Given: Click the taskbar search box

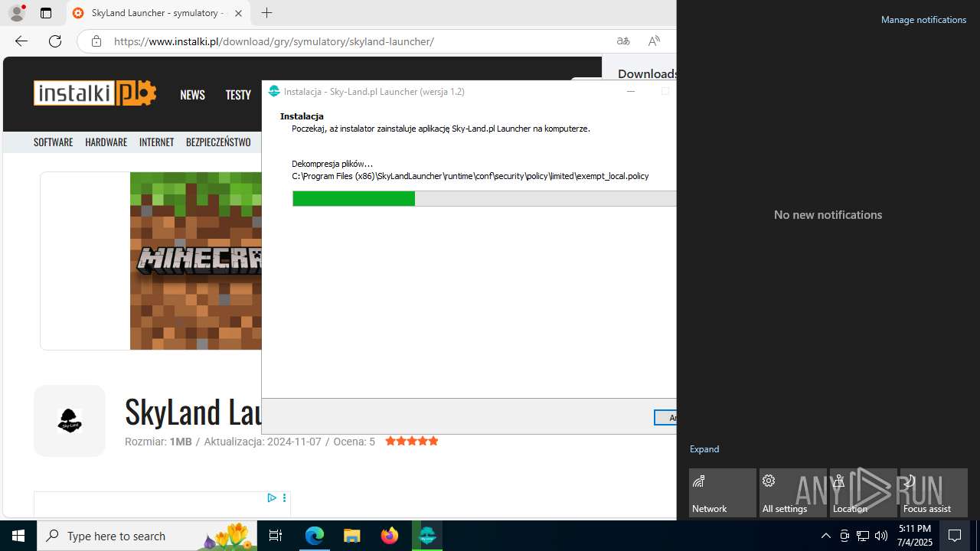Looking at the screenshot, I should [147, 536].
